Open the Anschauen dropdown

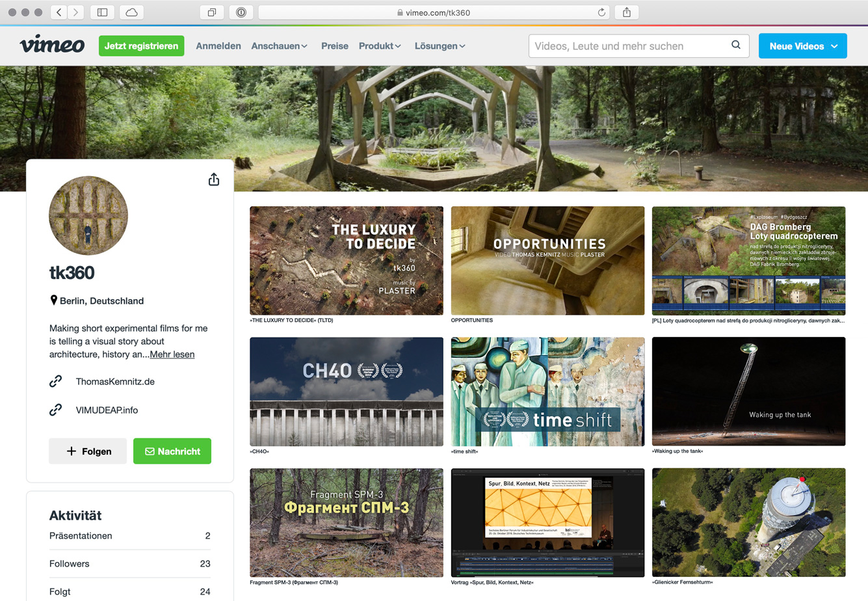pos(280,46)
